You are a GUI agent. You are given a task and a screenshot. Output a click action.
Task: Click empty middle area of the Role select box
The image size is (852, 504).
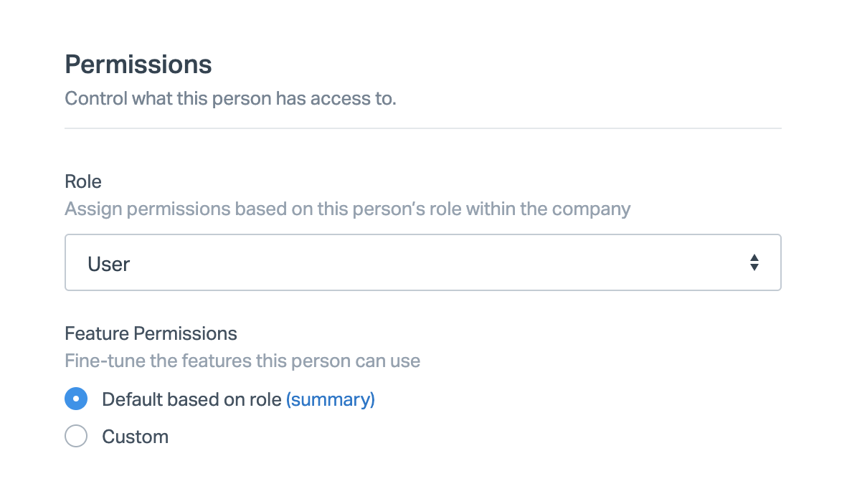pos(430,262)
